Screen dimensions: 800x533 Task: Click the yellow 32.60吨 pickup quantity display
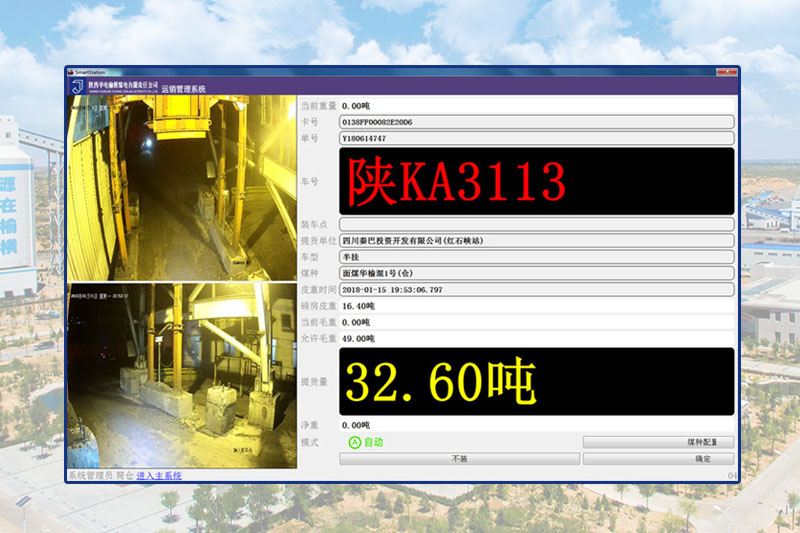click(x=536, y=382)
